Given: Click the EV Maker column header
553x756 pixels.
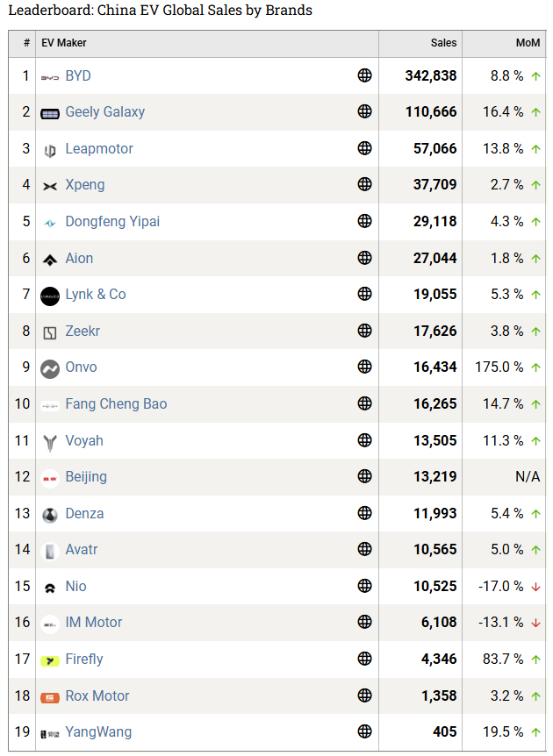Looking at the screenshot, I should 64,43.
